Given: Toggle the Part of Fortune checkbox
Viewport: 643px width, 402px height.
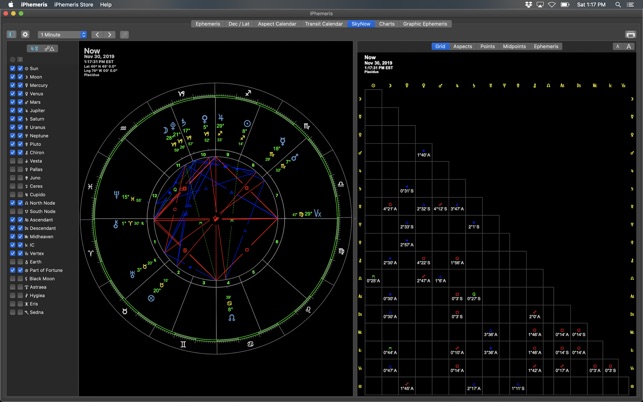Looking at the screenshot, I should click(13, 270).
